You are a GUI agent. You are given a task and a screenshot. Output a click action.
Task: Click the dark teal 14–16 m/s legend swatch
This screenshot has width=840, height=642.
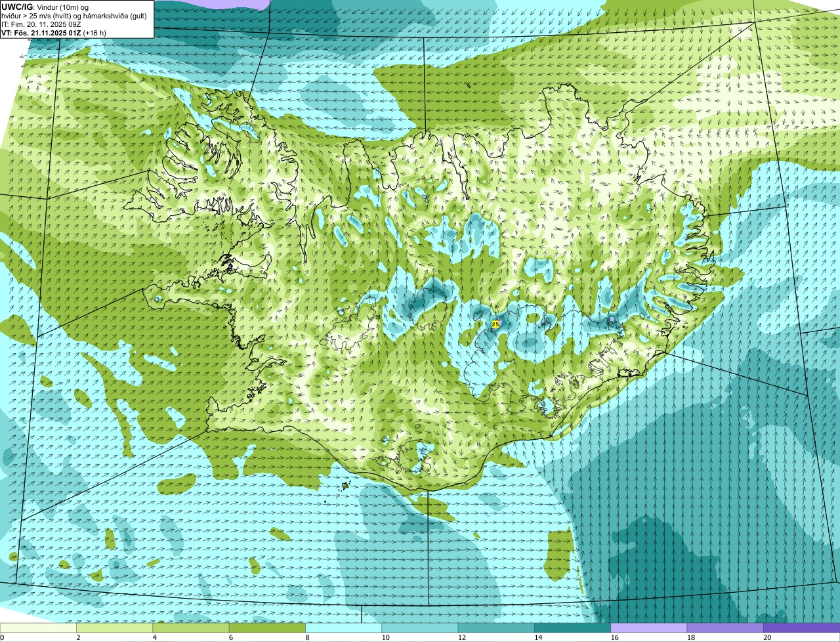[x=573, y=628]
